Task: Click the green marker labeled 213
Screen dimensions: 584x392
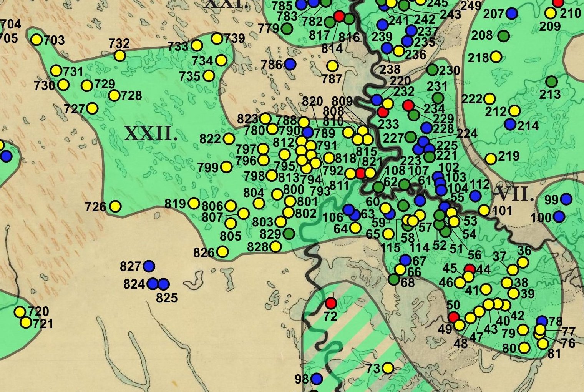Action: [x=551, y=81]
